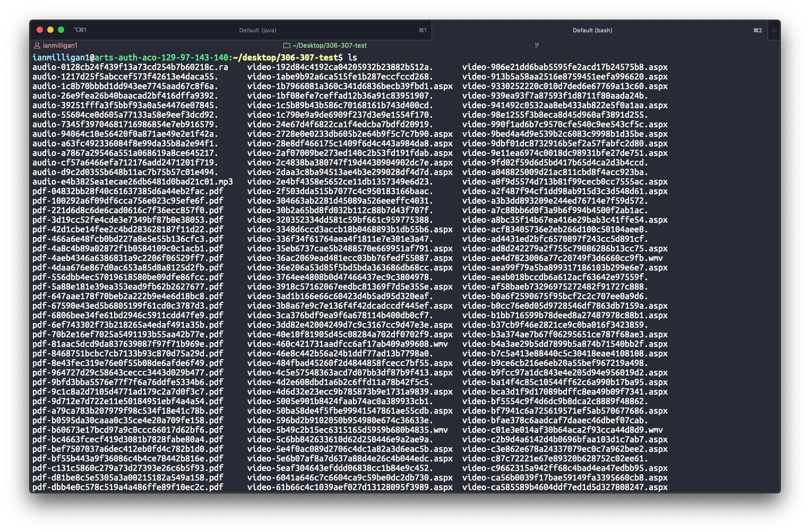Click the file video-2f503dda515b7077c4c950183166baac.
This screenshot has height=532, width=810.
[x=340, y=191]
